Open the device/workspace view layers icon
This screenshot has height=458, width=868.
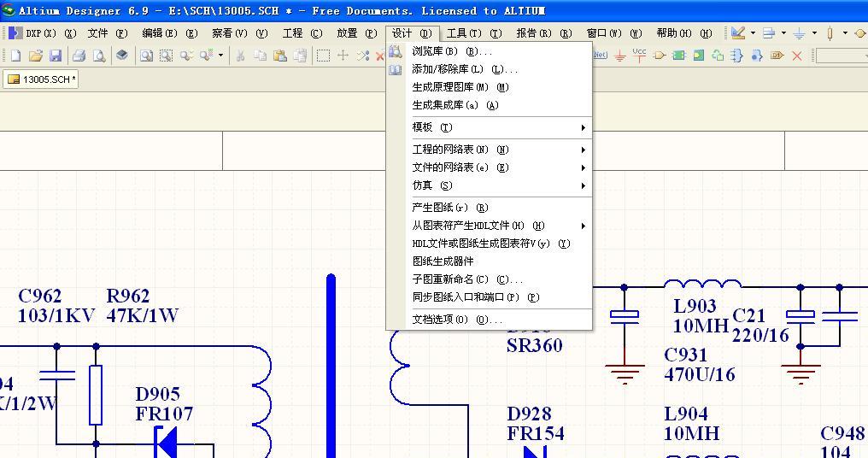point(122,55)
